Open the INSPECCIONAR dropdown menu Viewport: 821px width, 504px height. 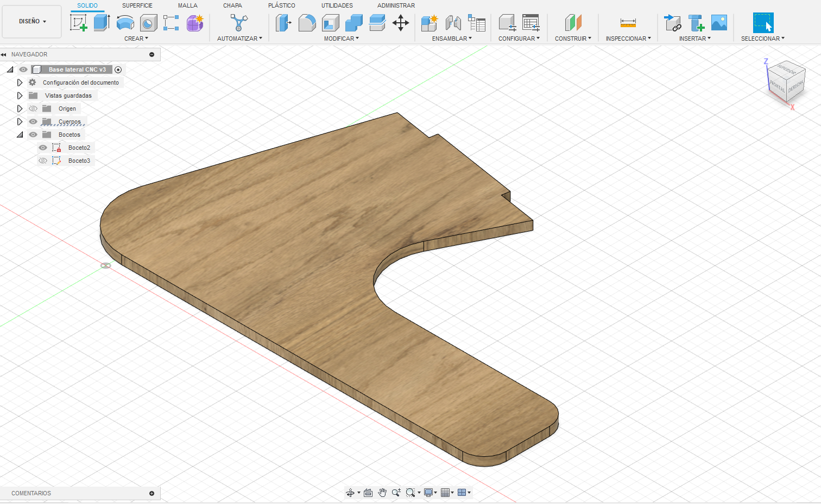pos(628,39)
